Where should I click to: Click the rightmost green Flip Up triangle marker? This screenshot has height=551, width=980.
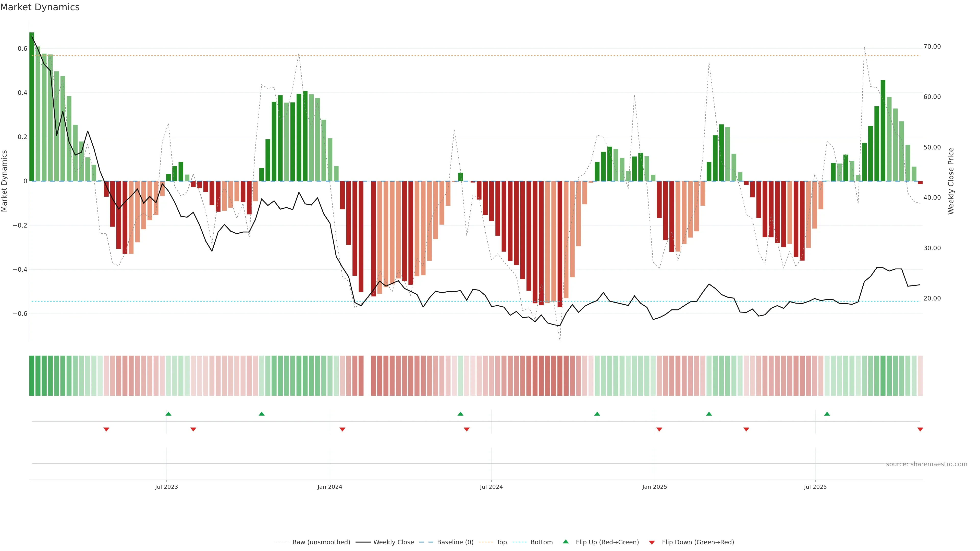point(827,414)
